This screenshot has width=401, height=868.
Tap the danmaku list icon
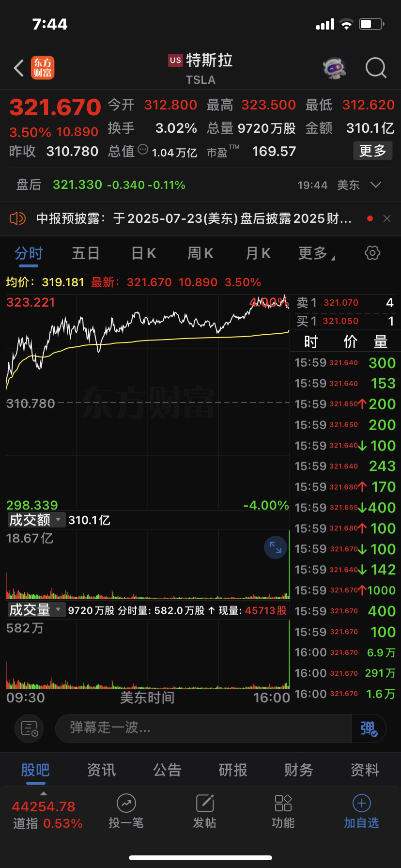[x=29, y=728]
